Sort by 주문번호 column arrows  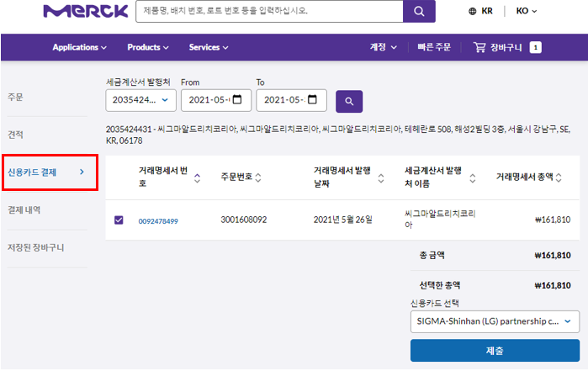coord(258,178)
